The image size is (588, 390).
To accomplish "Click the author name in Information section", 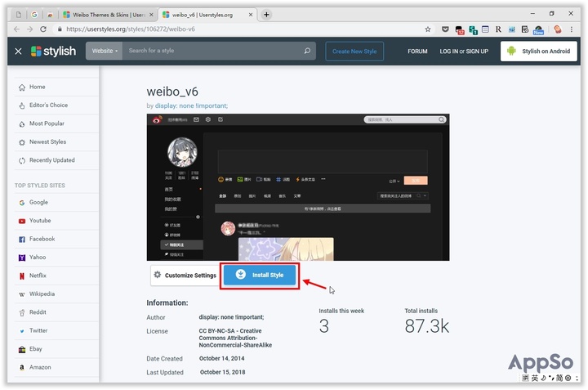I will [231, 317].
